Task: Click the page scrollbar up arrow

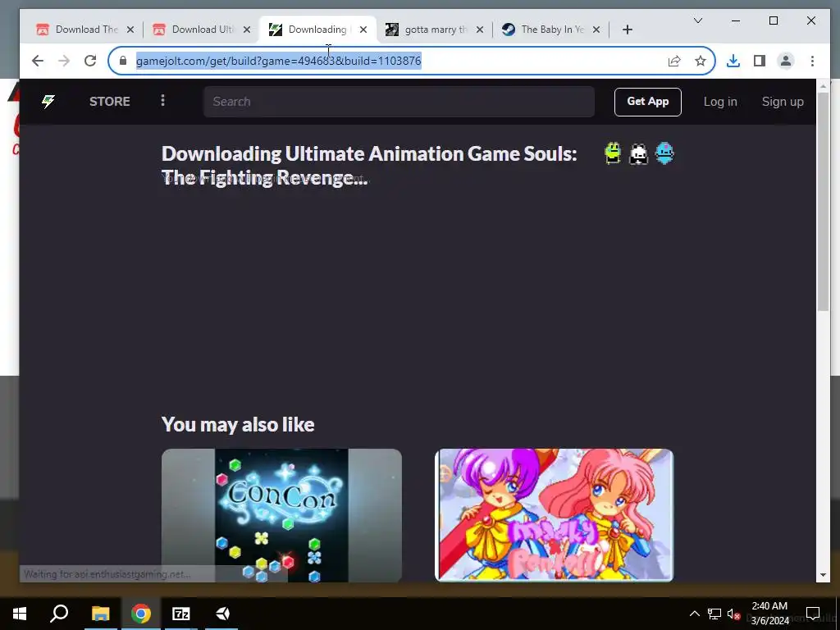Action: (823, 85)
